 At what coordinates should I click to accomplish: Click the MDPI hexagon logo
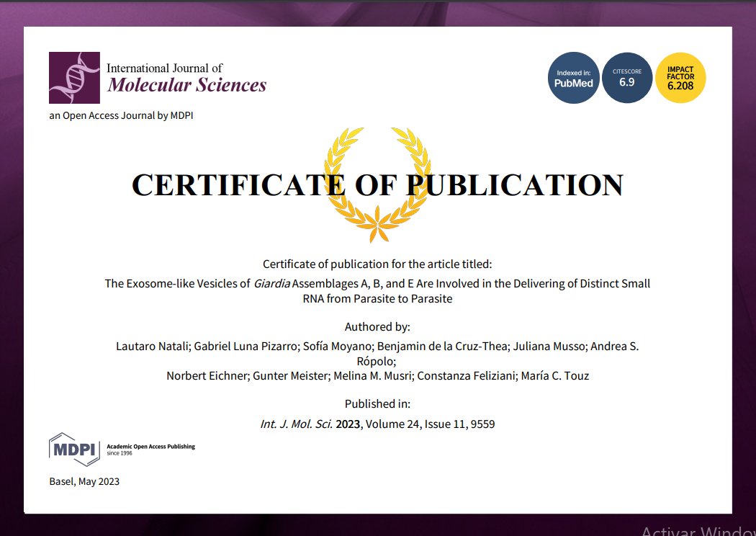(74, 449)
